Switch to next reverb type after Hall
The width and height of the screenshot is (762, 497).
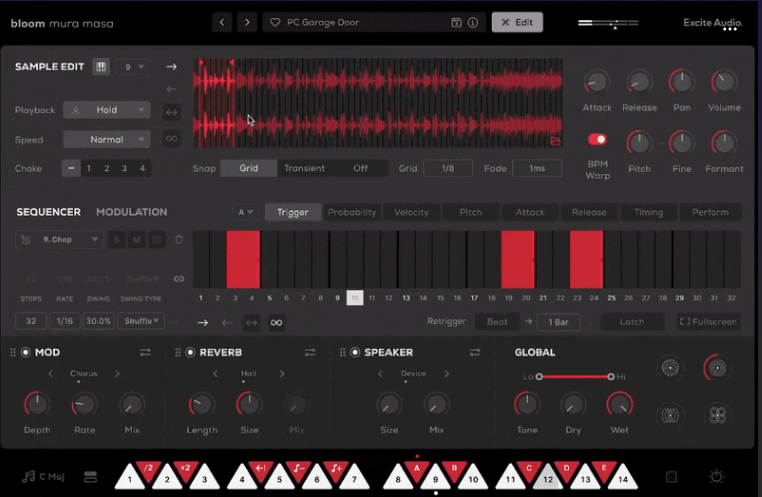[282, 374]
